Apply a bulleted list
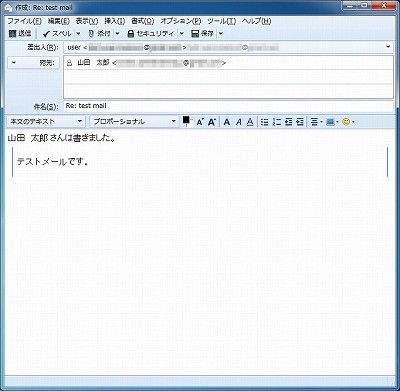The height and width of the screenshot is (391, 400). pyautogui.click(x=264, y=122)
